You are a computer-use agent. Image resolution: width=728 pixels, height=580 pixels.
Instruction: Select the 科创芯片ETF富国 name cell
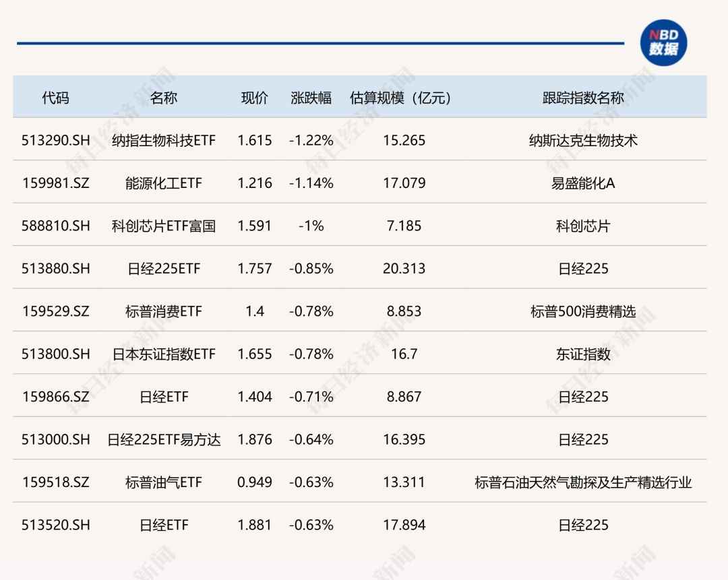click(x=164, y=226)
